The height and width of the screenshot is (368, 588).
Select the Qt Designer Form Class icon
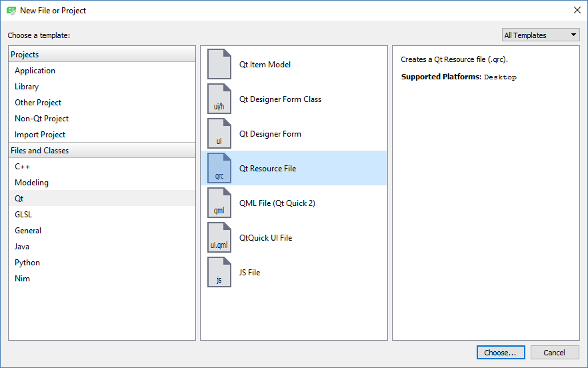(x=219, y=99)
